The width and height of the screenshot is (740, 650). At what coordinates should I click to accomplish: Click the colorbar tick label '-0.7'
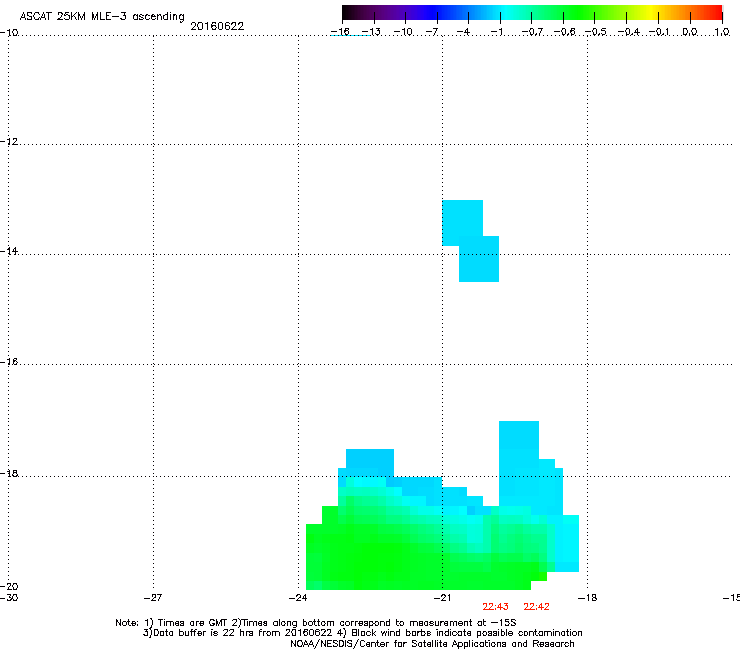tap(532, 32)
